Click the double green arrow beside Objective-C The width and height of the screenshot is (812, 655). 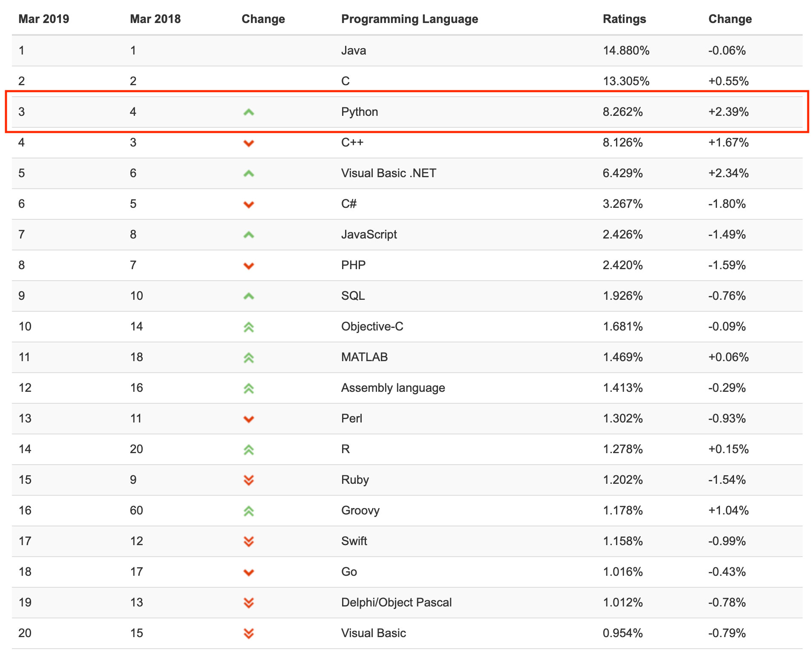248,327
